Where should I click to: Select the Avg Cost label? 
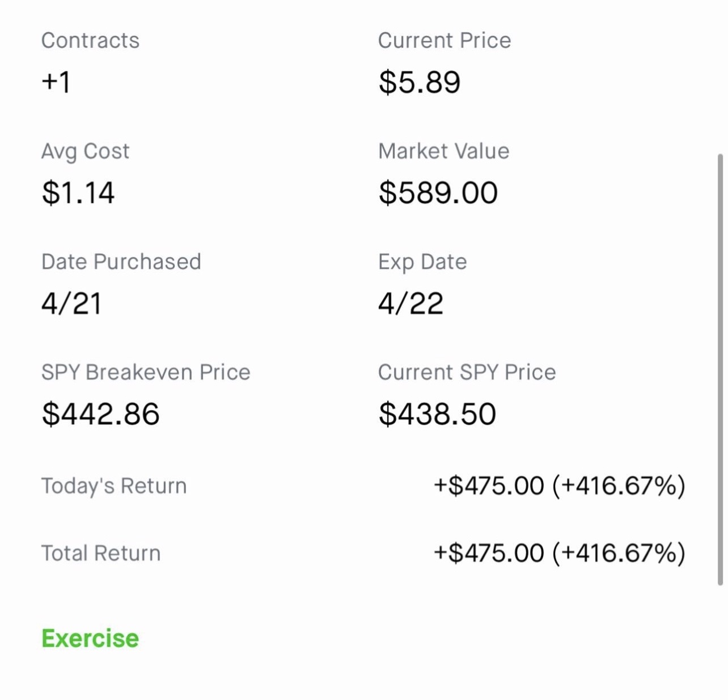(x=85, y=151)
